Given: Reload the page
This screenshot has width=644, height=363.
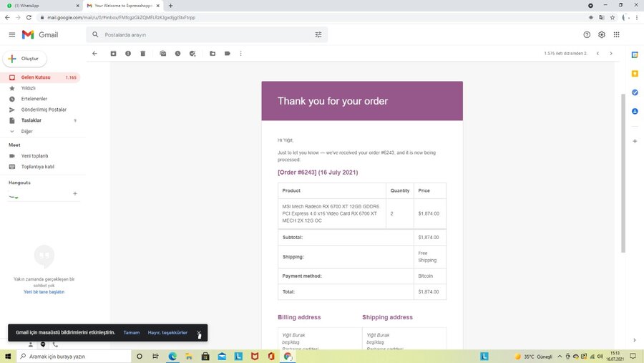Looking at the screenshot, I should [x=29, y=17].
